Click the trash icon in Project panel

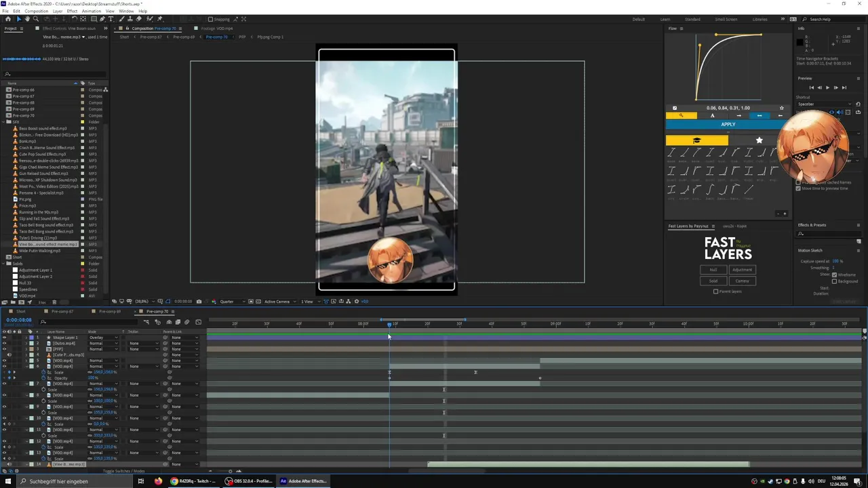click(54, 302)
